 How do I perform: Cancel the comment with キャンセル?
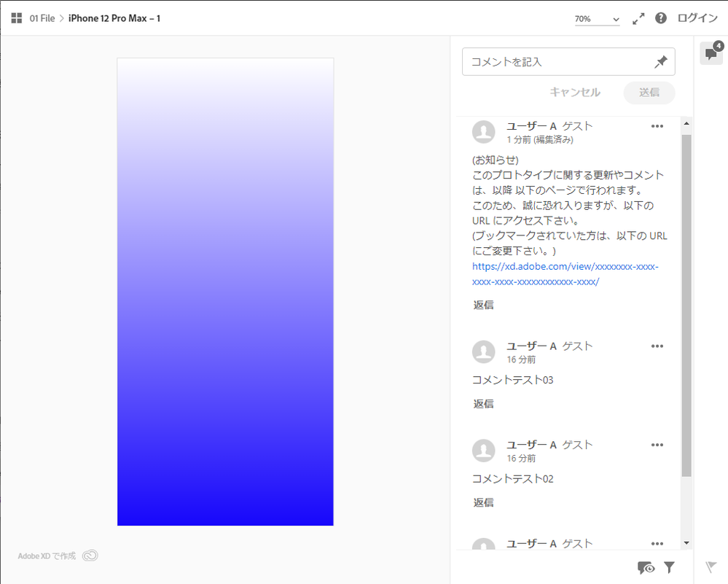point(575,93)
